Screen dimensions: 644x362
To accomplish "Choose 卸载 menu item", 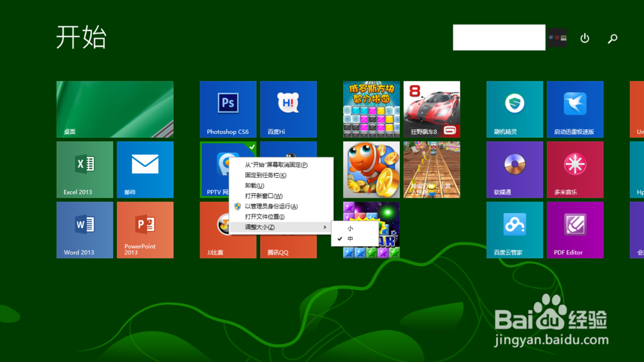I will click(281, 186).
